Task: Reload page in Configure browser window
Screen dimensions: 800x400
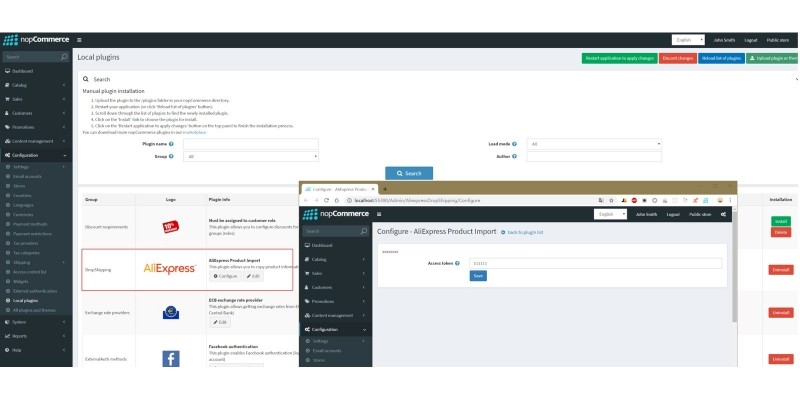Action: tap(327, 201)
